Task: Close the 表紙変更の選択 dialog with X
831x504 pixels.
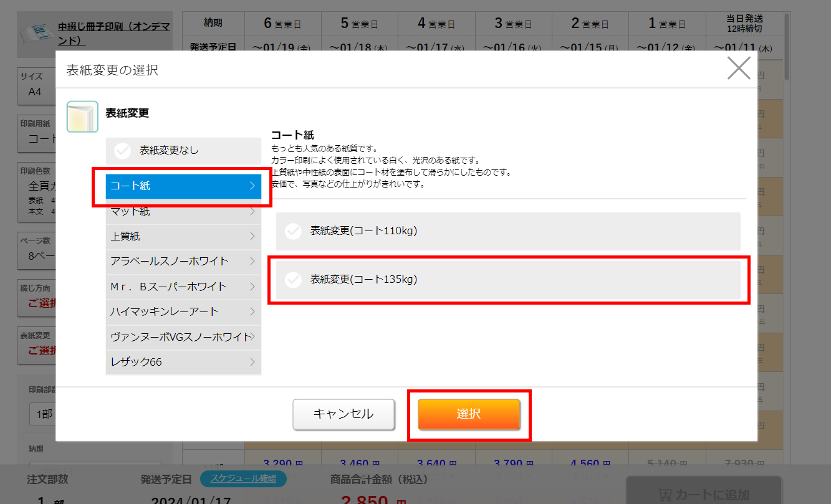Action: click(739, 68)
